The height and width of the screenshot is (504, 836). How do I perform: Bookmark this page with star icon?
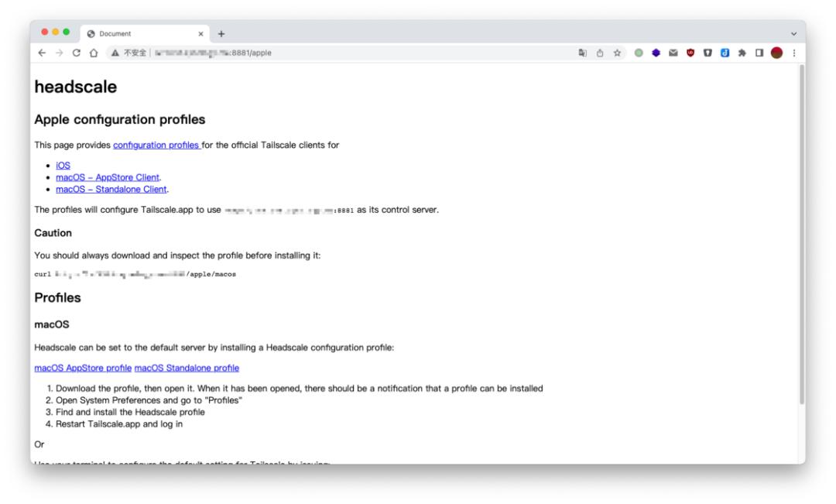tap(617, 53)
